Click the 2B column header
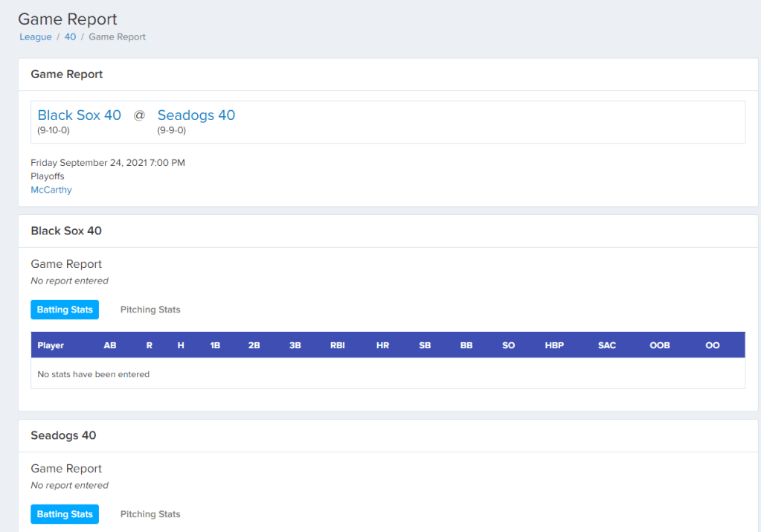 (254, 345)
